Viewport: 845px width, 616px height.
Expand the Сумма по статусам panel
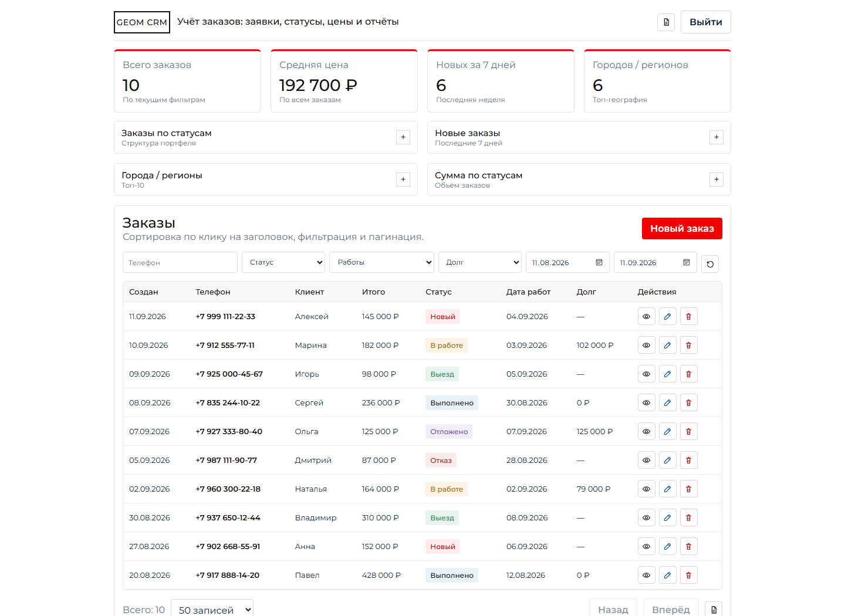716,180
